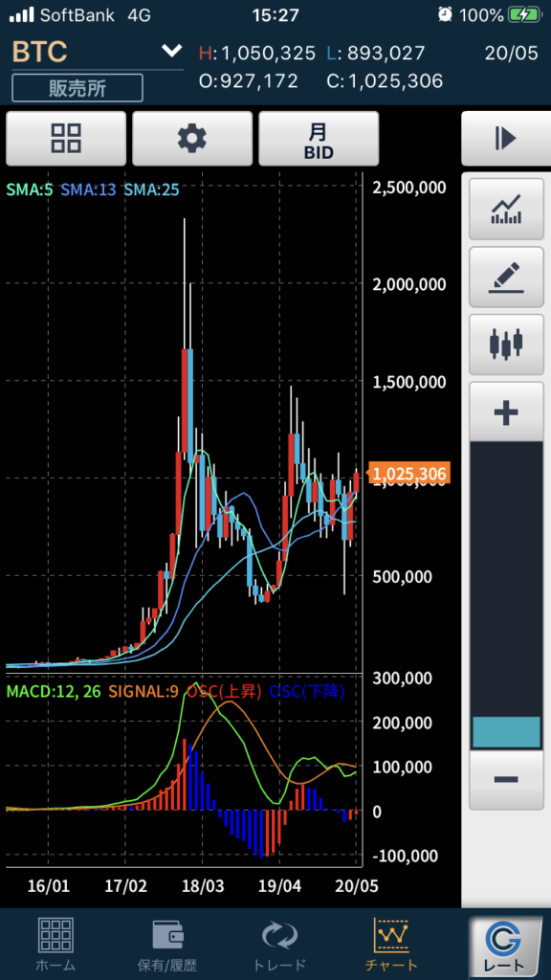Click the teal zoom slider handle
Image resolution: width=551 pixels, height=980 pixels.
coord(506,732)
